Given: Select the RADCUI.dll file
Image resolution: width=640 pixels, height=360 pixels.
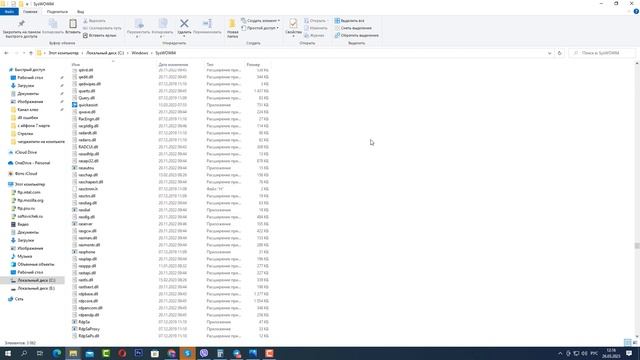Looking at the screenshot, I should 88,147.
